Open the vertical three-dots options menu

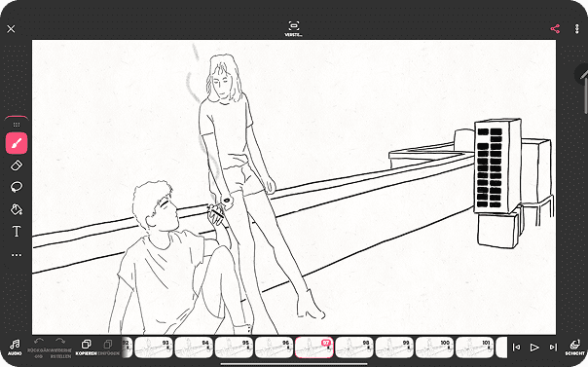click(576, 29)
